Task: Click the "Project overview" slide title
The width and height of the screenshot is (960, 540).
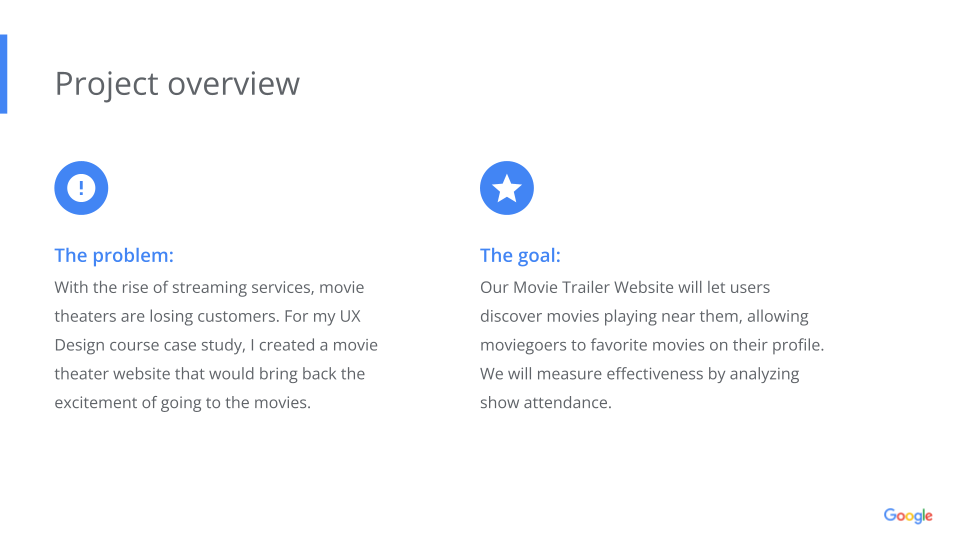Action: (177, 83)
